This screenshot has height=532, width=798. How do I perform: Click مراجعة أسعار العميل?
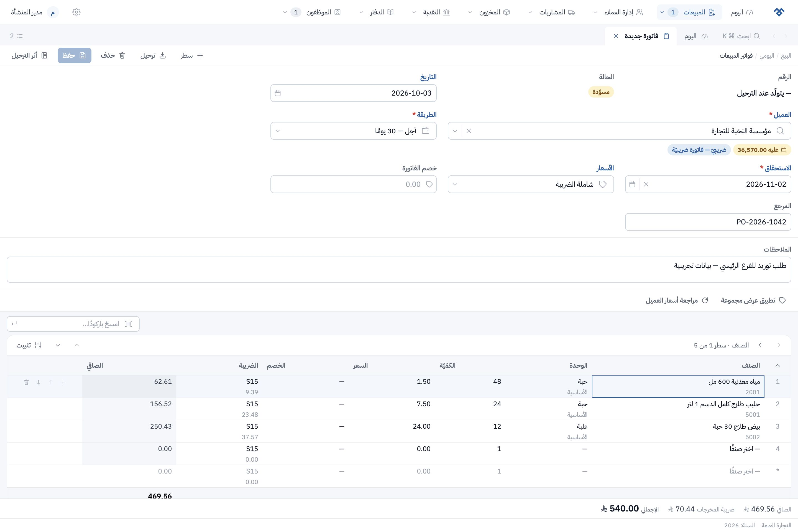coord(677,300)
